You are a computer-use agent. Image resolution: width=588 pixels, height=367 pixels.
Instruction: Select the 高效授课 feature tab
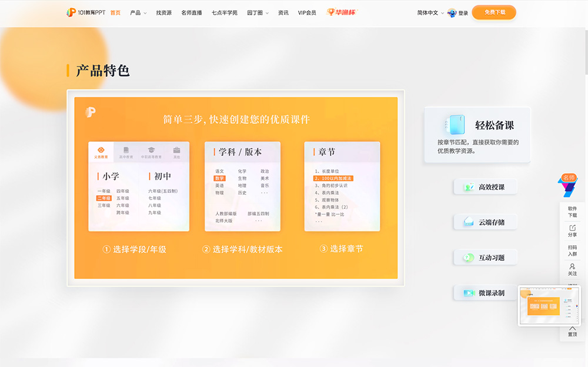coord(485,187)
